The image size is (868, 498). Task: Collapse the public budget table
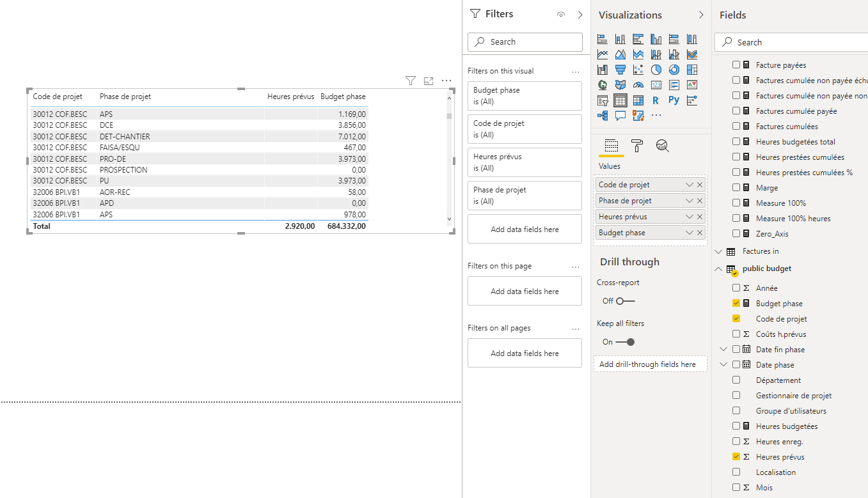click(x=718, y=269)
